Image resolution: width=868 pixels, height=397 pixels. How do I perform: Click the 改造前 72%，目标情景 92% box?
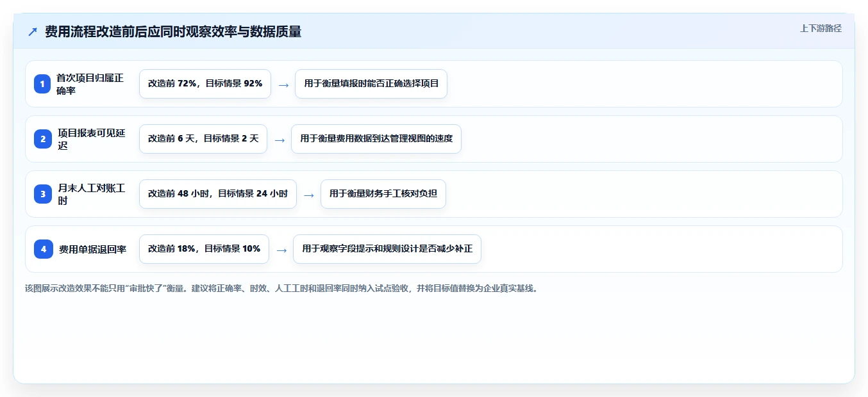[205, 84]
